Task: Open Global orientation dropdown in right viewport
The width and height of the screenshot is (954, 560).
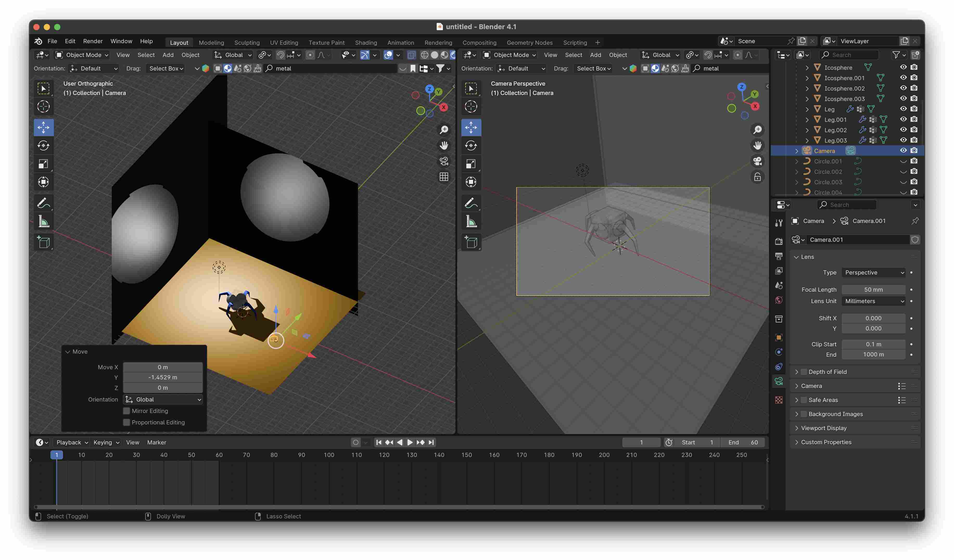Action: [x=661, y=55]
